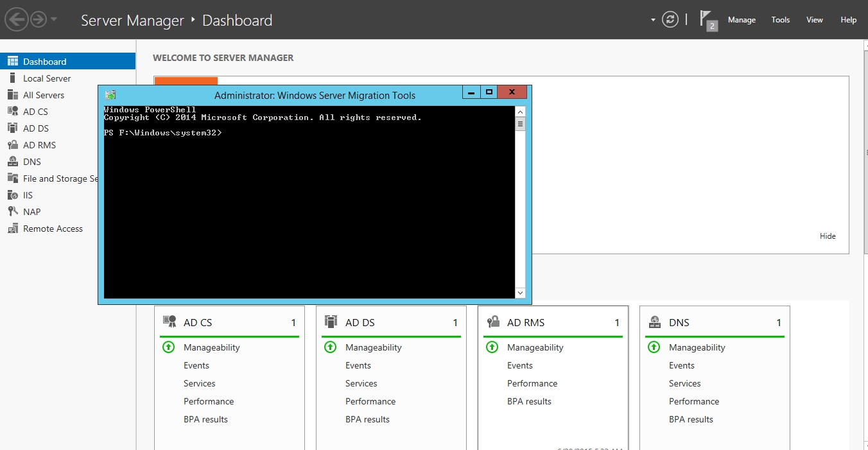Open BPA results under the AD CS tile
This screenshot has width=868, height=450.
[x=205, y=419]
